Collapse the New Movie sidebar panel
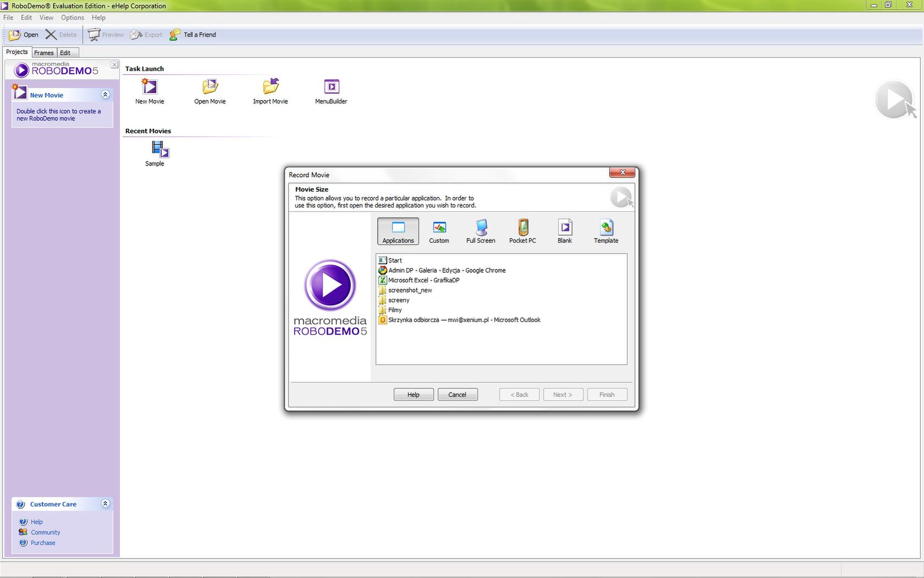This screenshot has height=578, width=924. pos(106,95)
